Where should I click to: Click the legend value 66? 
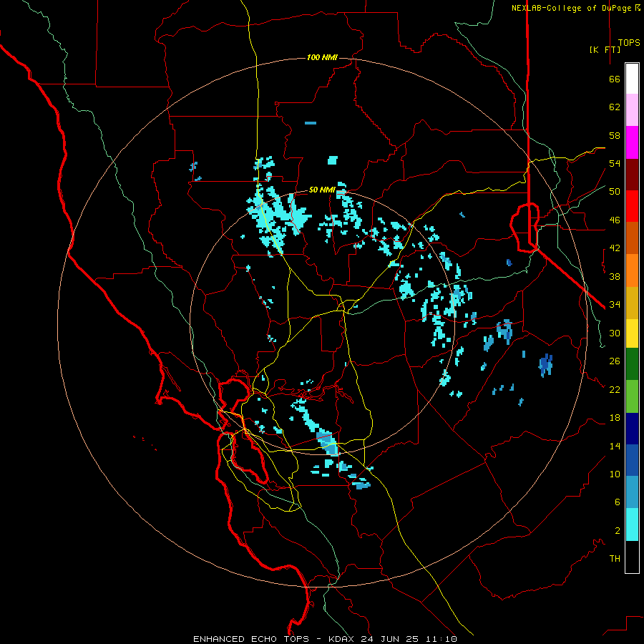pyautogui.click(x=615, y=79)
